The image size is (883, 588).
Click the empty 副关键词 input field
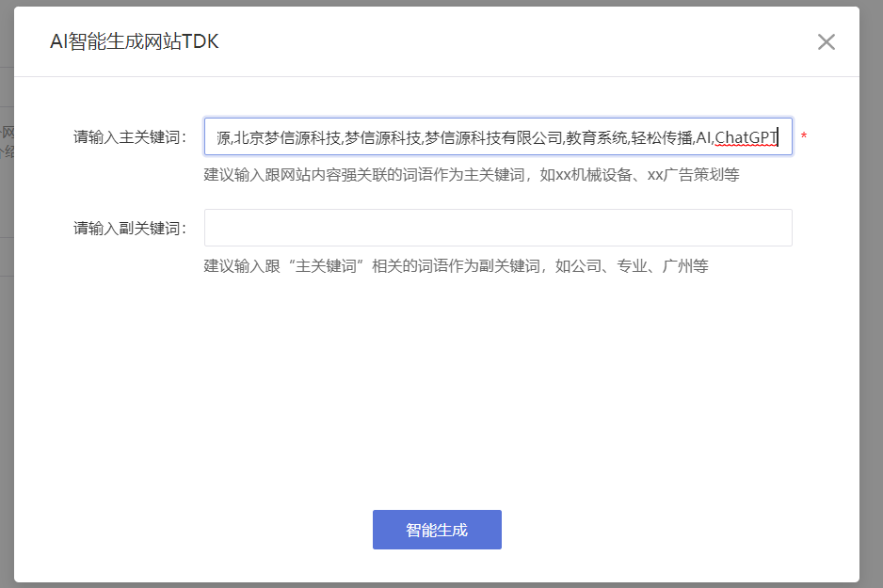pos(497,228)
